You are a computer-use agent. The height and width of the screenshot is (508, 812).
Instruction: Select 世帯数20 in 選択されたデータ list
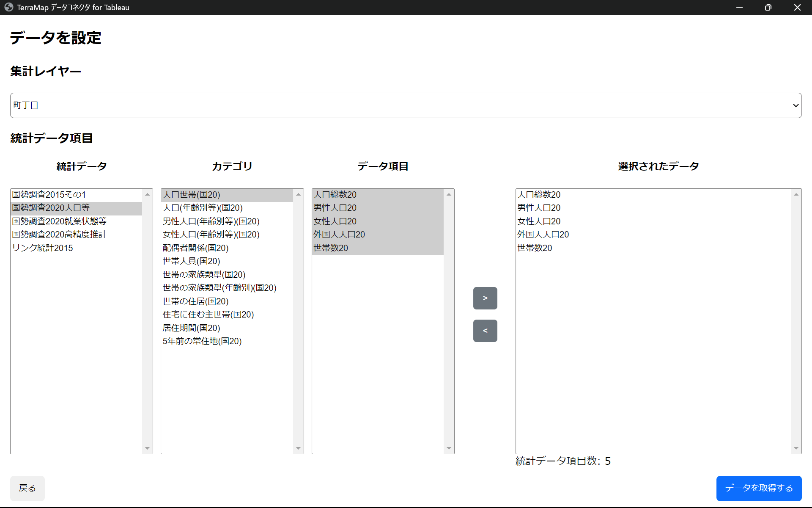click(x=535, y=248)
